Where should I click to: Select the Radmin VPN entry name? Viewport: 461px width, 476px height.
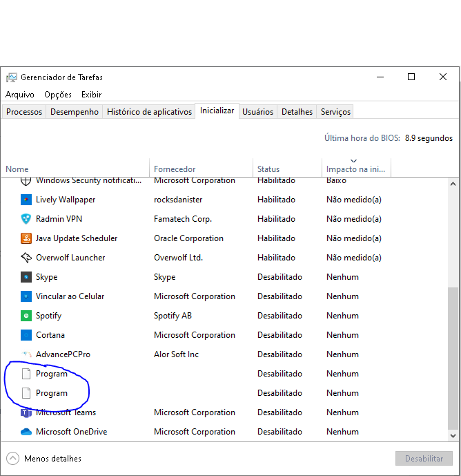coord(59,219)
